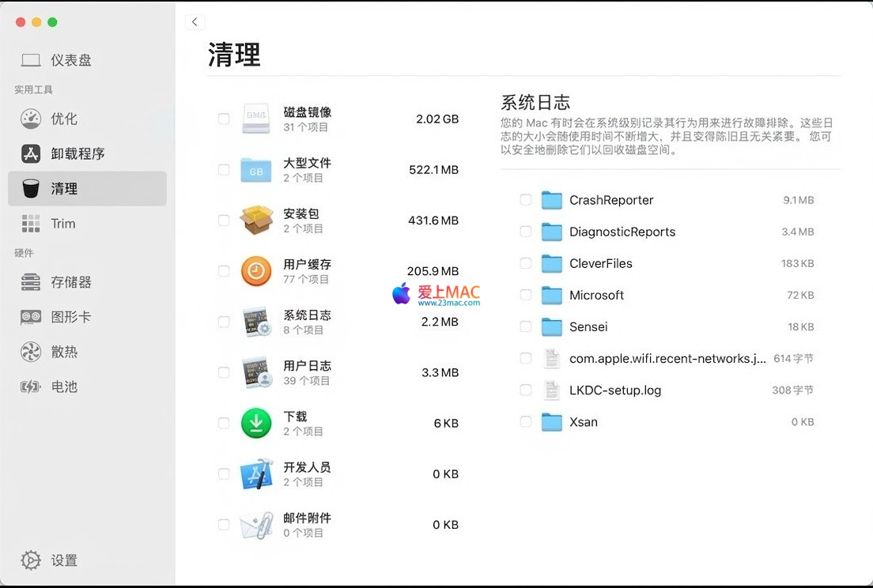Open the 仪表盘 dashboard icon in sidebar
This screenshot has height=588, width=873.
[31, 60]
